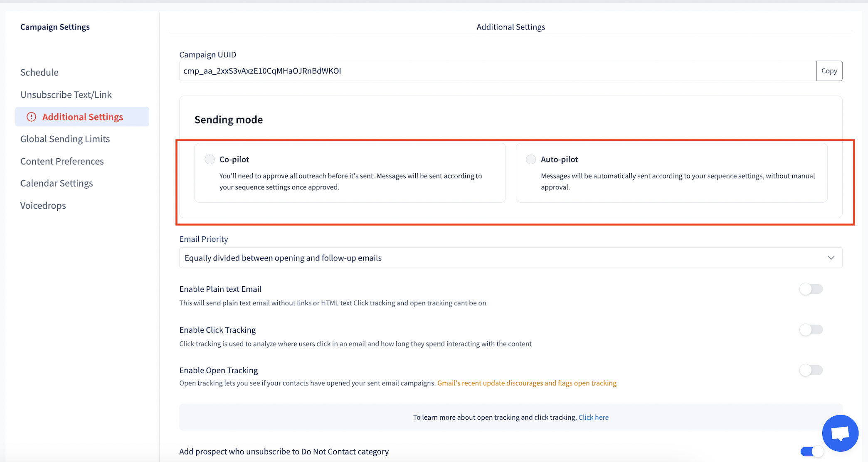Turn on Enable Click Tracking

(x=811, y=330)
